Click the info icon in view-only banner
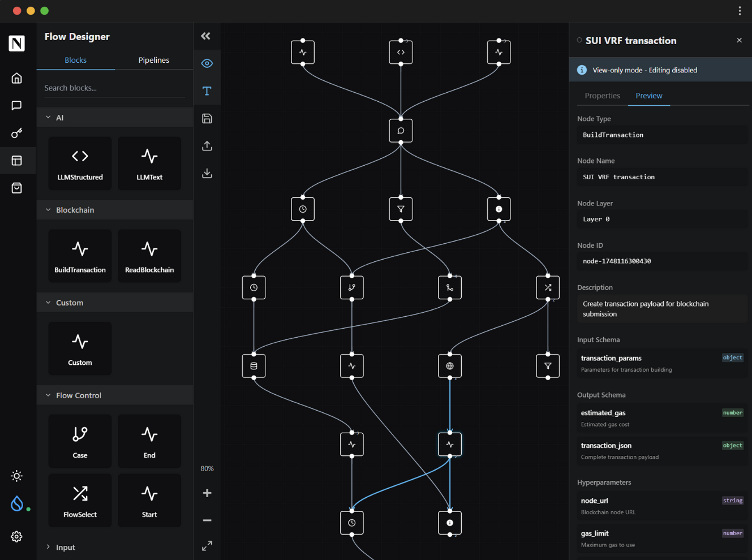The width and height of the screenshot is (752, 560). click(x=582, y=70)
